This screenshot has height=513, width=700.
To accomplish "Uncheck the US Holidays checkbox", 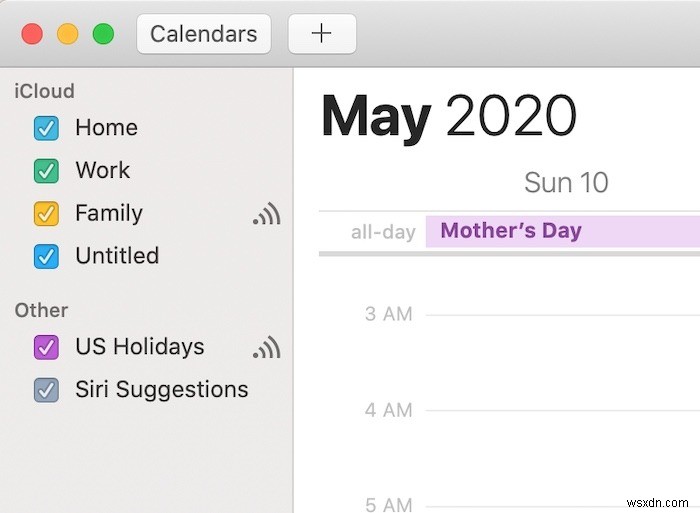I will pos(46,348).
